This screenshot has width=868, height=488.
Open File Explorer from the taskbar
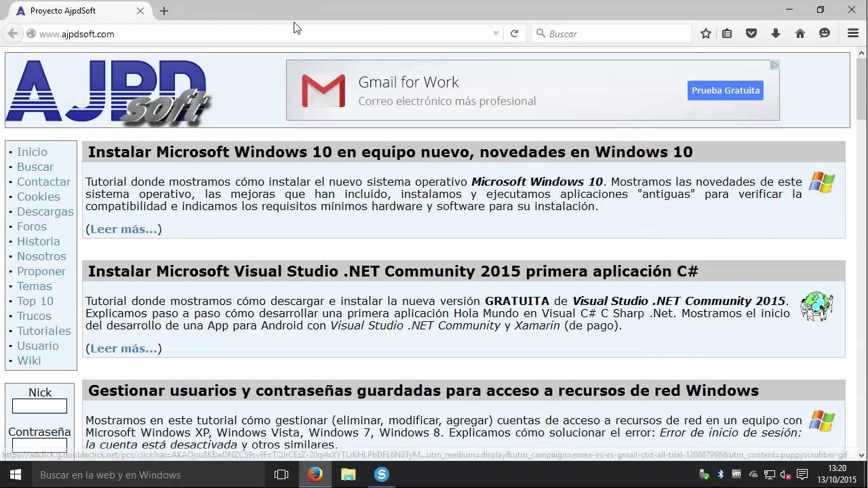click(349, 474)
